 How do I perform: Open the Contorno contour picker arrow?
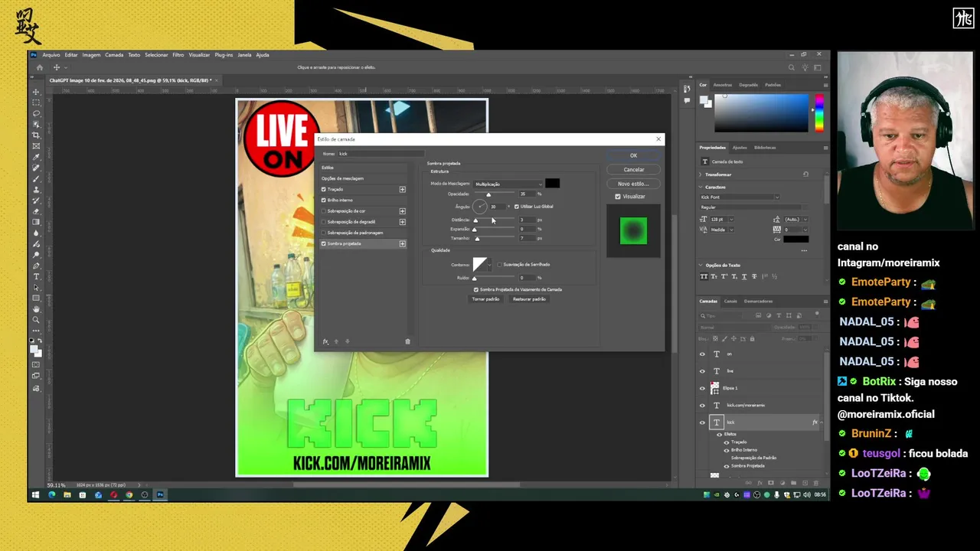490,265
